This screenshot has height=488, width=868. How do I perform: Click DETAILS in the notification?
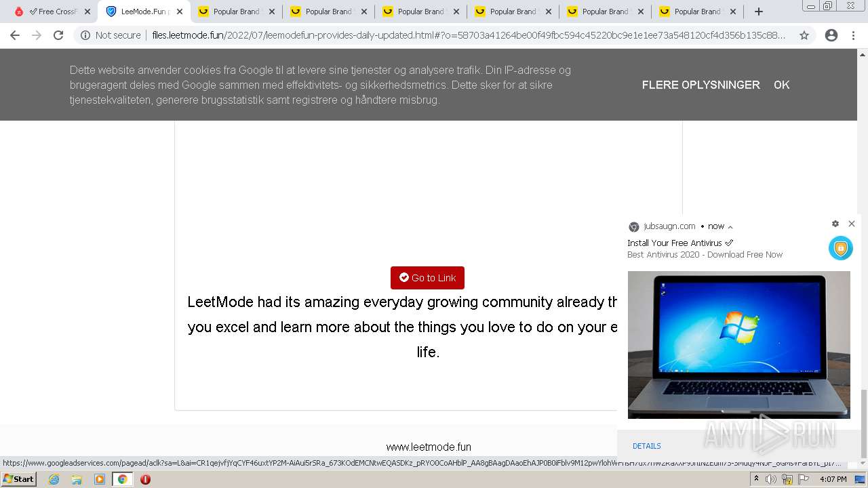coord(646,446)
